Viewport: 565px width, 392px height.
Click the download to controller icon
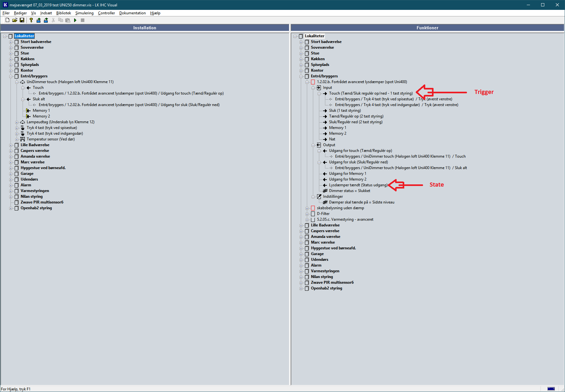46,20
